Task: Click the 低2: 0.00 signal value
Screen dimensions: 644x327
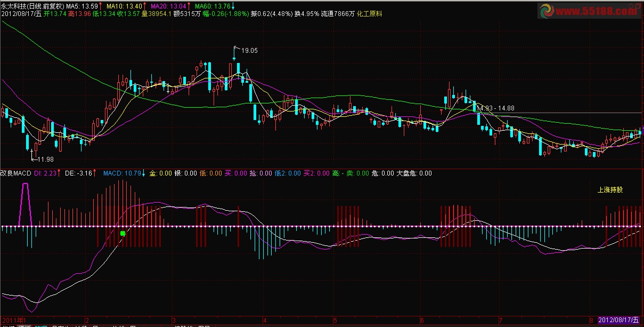Action: tap(288, 173)
